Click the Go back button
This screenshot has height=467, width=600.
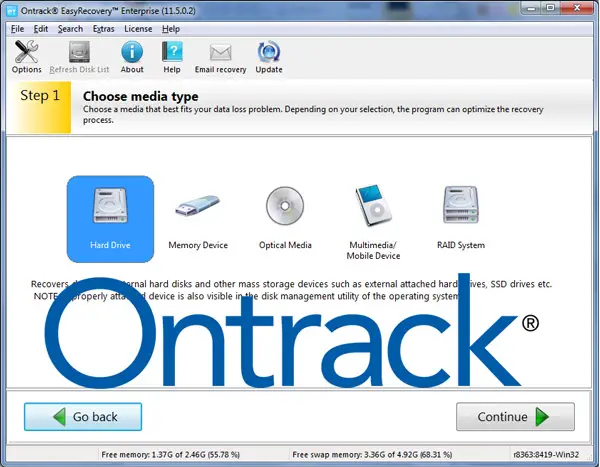83,416
